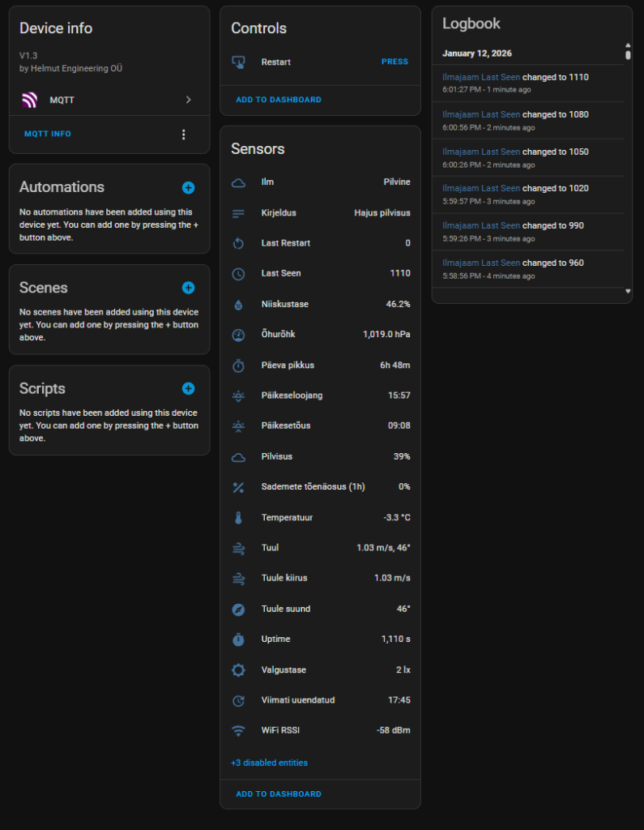
Task: Add Controls card to dashboard
Action: [x=279, y=100]
